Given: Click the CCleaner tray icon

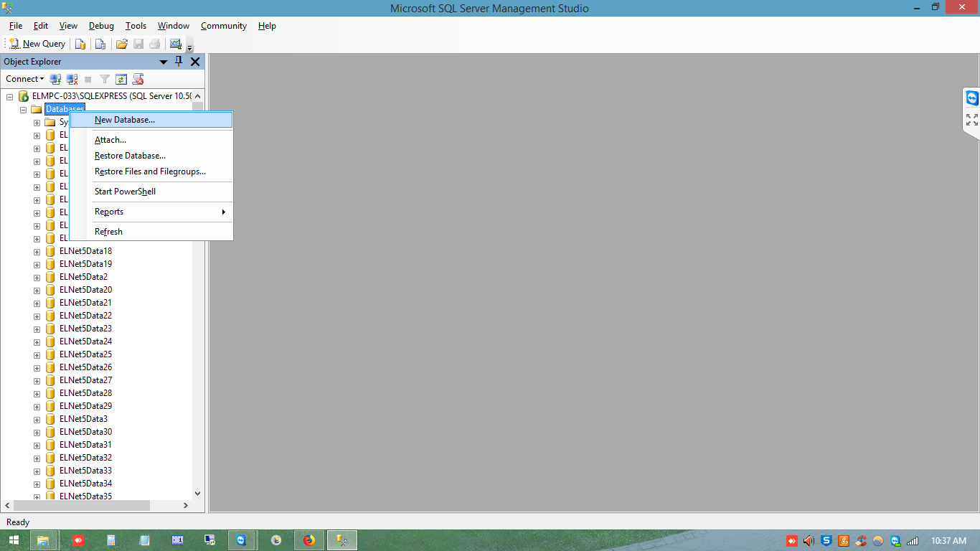Looking at the screenshot, I should [861, 541].
